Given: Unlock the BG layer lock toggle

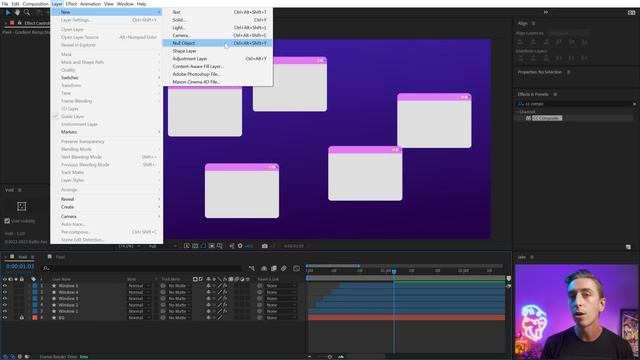Looking at the screenshot, I should pyautogui.click(x=22, y=318).
